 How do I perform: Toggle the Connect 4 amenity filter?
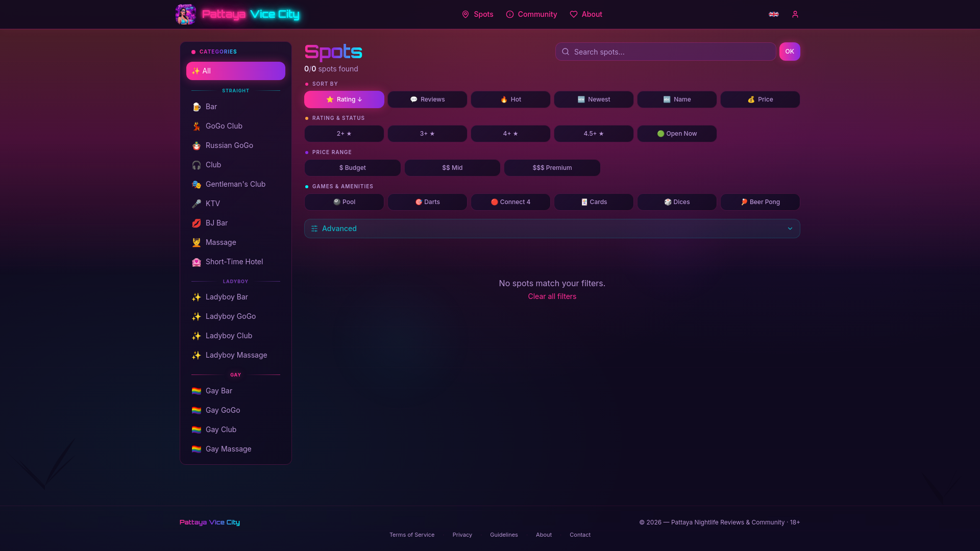(x=510, y=202)
